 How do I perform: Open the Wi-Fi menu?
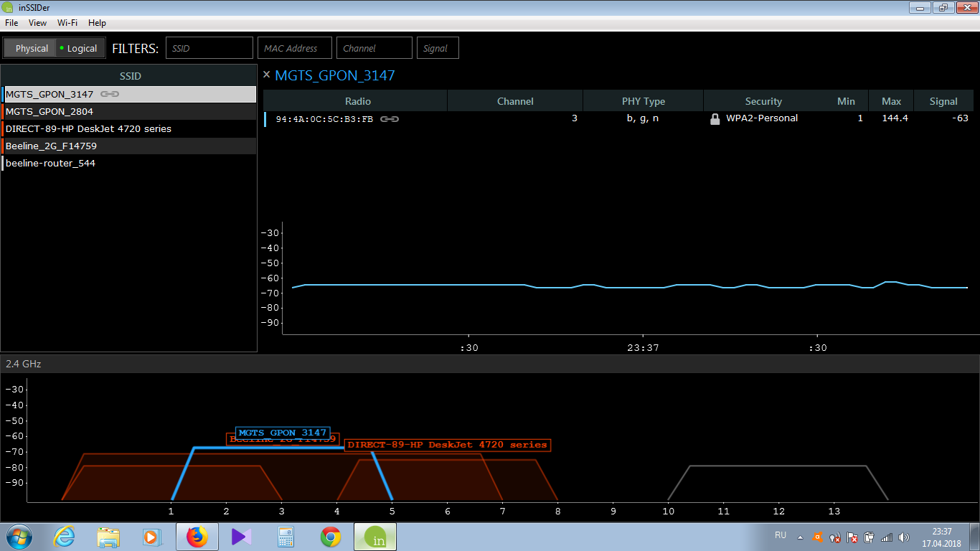click(x=67, y=23)
